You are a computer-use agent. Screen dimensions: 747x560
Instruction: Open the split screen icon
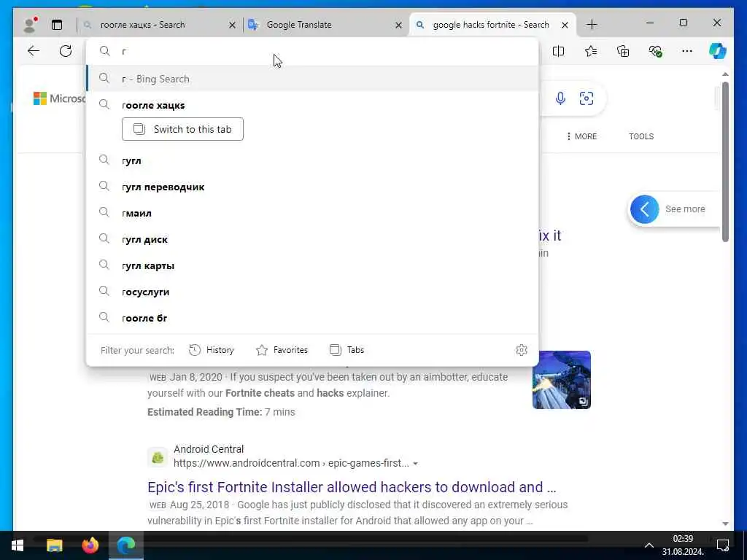pos(558,51)
